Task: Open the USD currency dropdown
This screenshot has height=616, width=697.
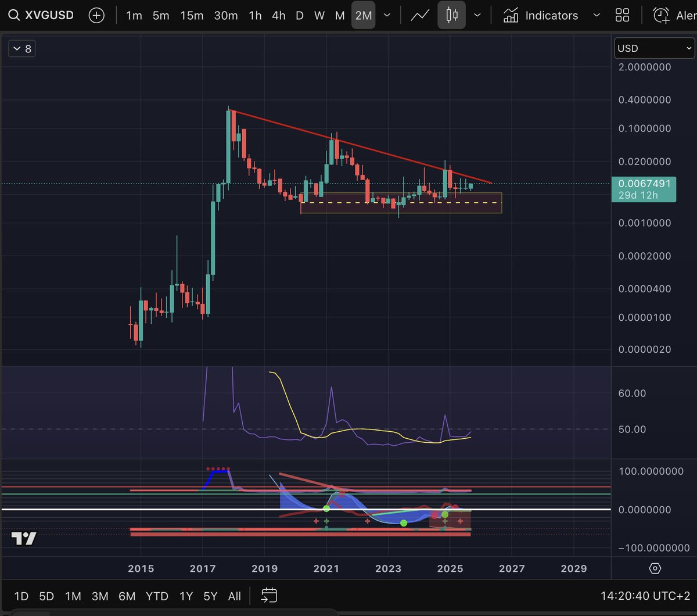Action: click(654, 48)
